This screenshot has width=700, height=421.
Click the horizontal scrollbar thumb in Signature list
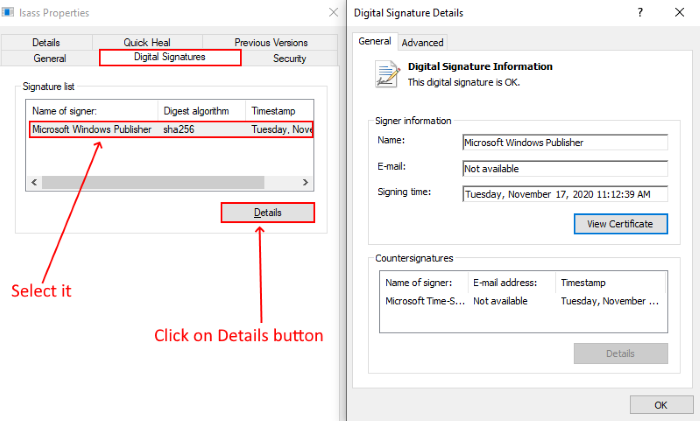(x=153, y=182)
